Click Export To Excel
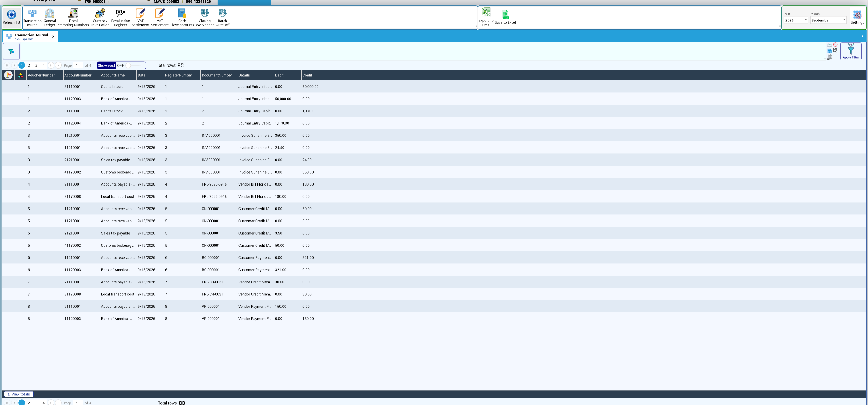868x405 pixels. coord(486,18)
